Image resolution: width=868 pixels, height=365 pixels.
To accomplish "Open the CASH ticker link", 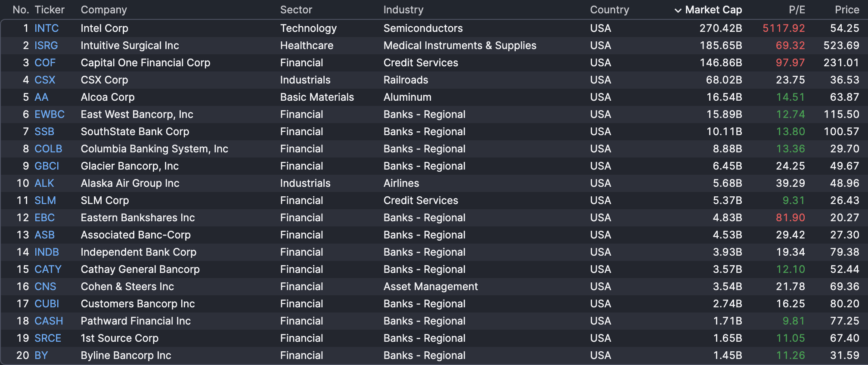I will click(x=49, y=321).
